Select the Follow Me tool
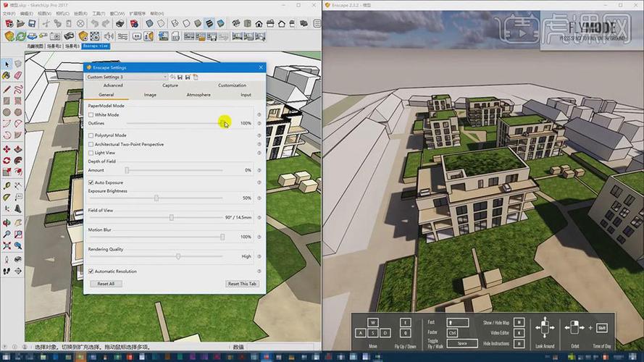Image resolution: width=644 pixels, height=362 pixels. (x=18, y=161)
